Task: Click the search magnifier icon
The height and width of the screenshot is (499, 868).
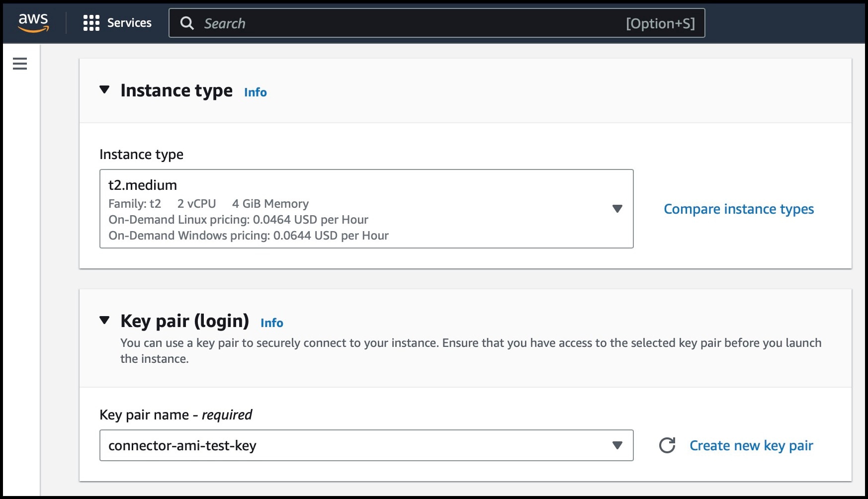Action: (187, 23)
